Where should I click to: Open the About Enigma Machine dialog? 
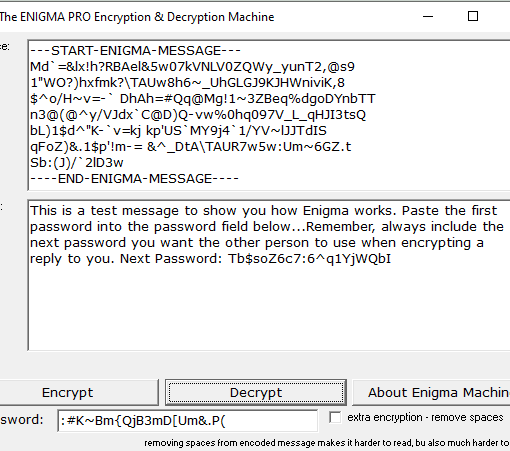(431, 392)
